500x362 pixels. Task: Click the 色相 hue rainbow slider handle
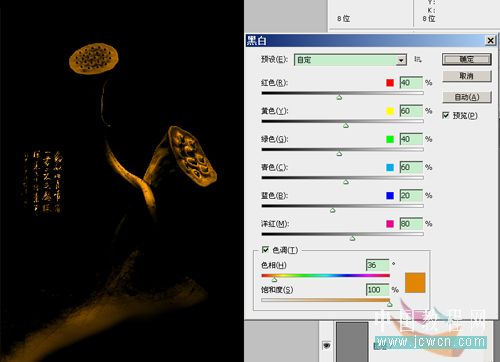pyautogui.click(x=274, y=279)
